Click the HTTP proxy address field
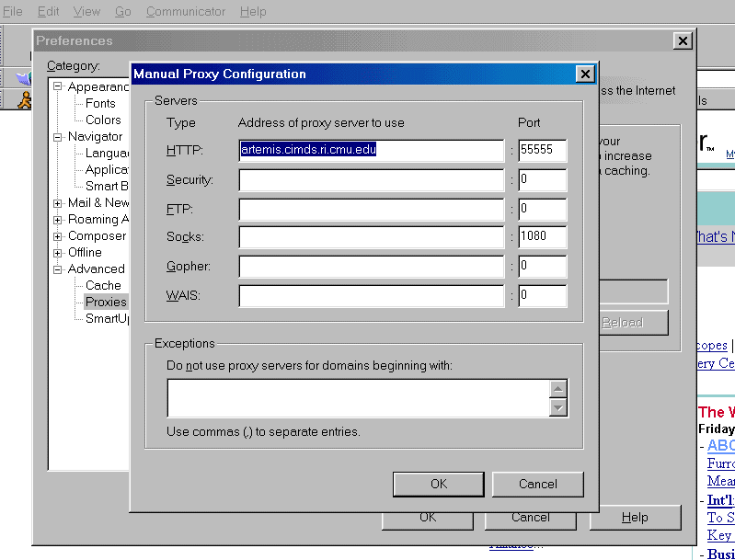 click(372, 150)
